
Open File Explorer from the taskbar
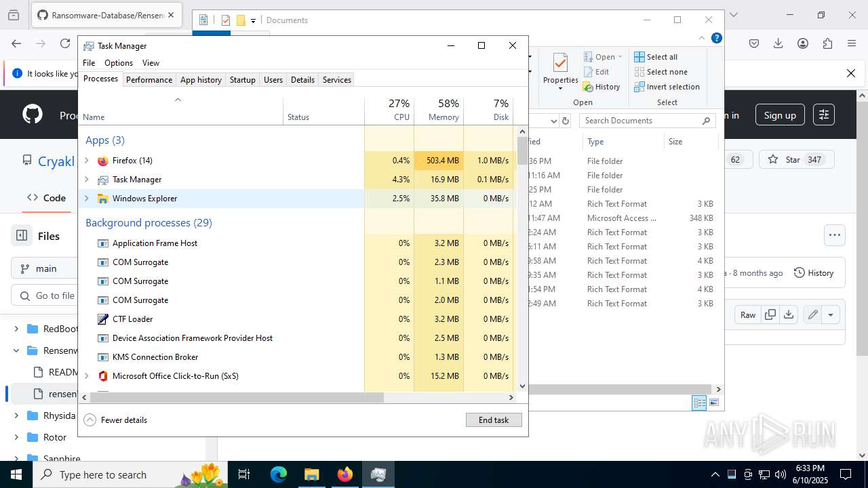(311, 474)
